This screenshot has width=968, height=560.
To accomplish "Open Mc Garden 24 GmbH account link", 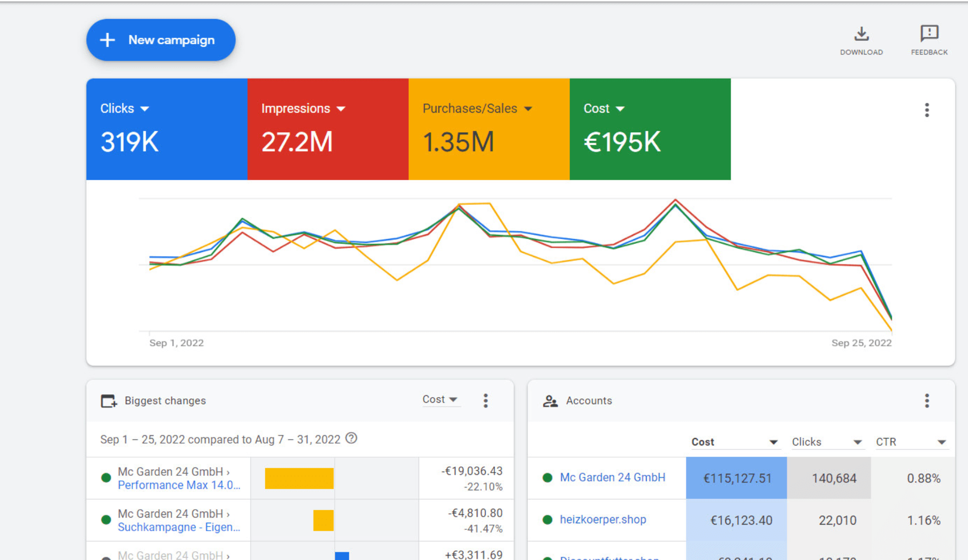I will [x=612, y=477].
